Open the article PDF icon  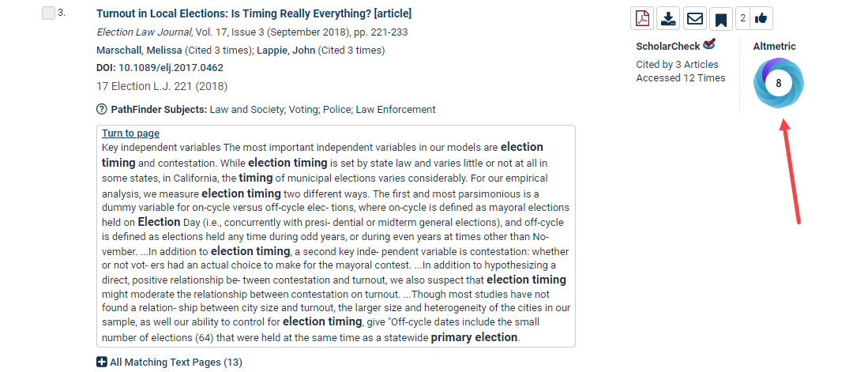pos(642,18)
